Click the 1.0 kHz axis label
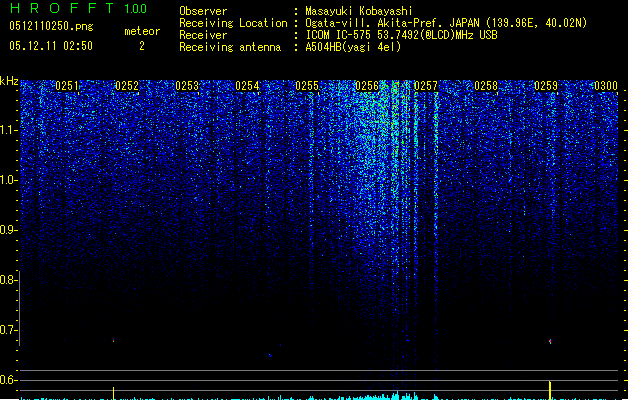Screen dimensions: 629x400 pyautogui.click(x=9, y=180)
